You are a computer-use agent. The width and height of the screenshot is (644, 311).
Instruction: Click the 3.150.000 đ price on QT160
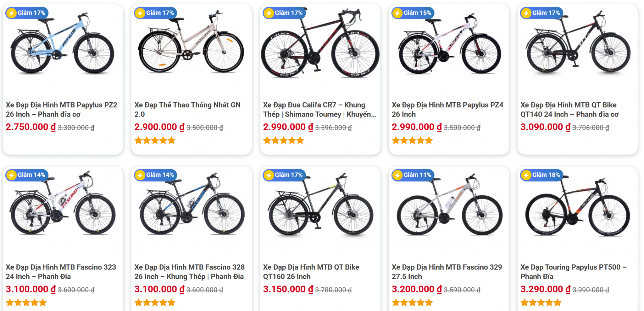[x=288, y=289]
